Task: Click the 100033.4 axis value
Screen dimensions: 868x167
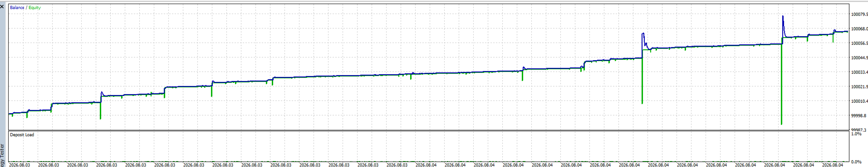Action: (859, 72)
